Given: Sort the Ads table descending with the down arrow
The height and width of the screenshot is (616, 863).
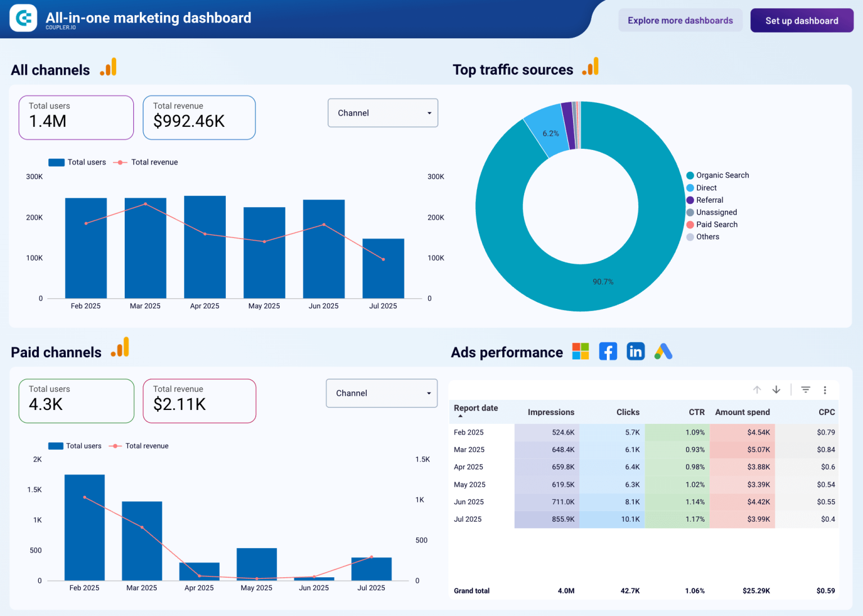Looking at the screenshot, I should 776,389.
